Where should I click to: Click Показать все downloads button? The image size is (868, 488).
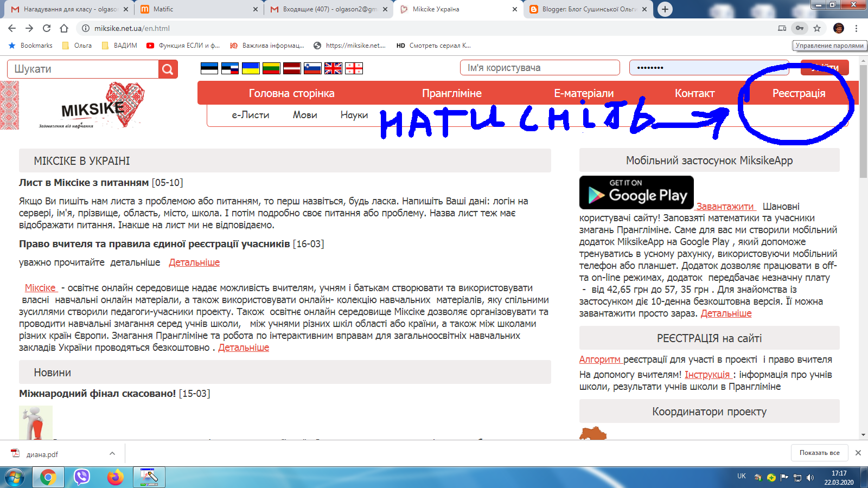(819, 453)
